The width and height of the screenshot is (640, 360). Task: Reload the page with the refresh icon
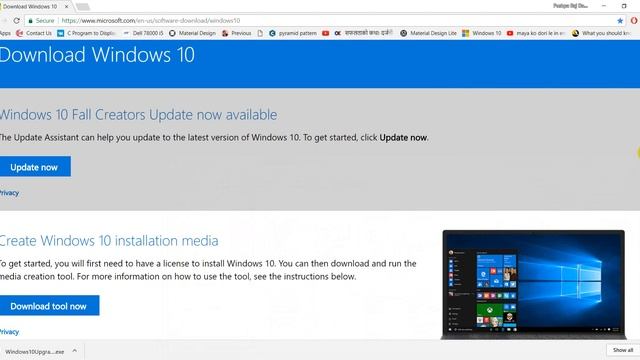click(16, 20)
